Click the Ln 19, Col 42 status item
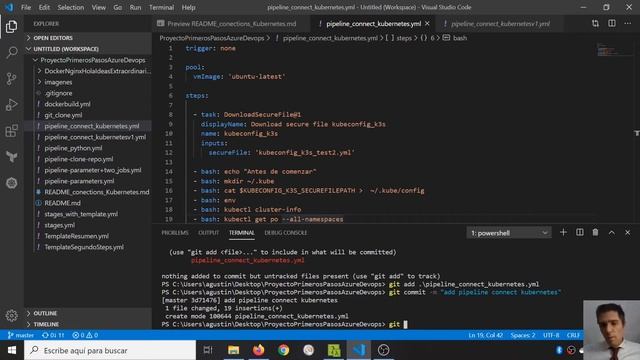This screenshot has width=640, height=360. pos(485,335)
